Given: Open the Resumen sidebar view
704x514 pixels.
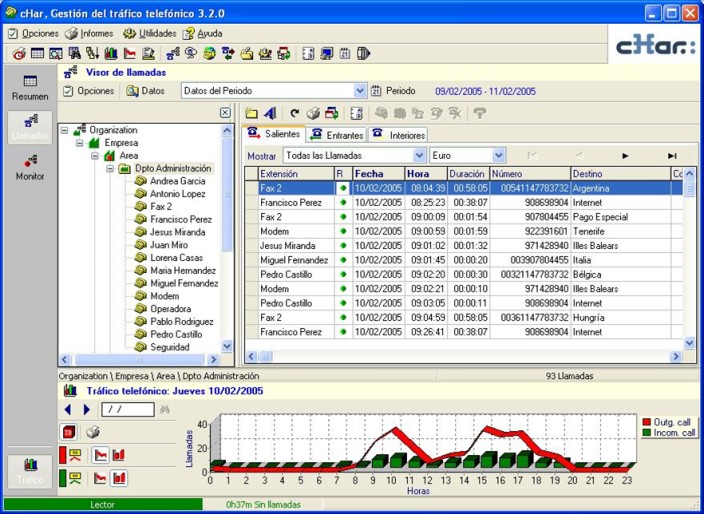Looking at the screenshot, I should coord(30,87).
